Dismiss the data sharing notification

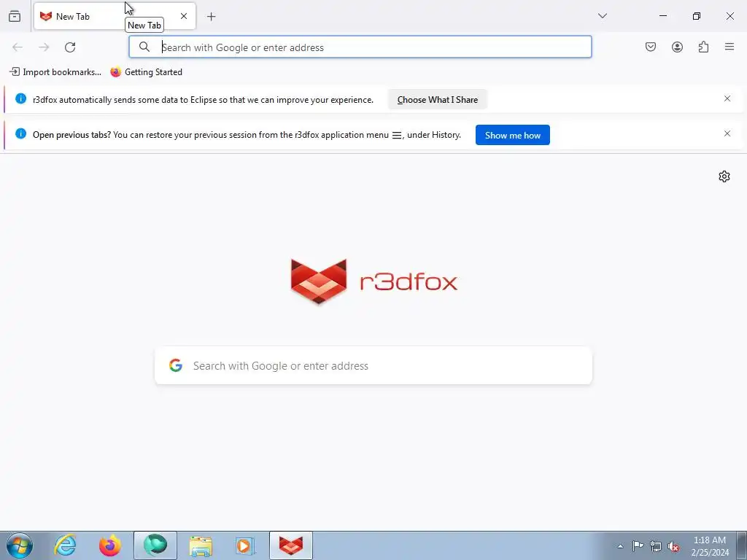727,98
